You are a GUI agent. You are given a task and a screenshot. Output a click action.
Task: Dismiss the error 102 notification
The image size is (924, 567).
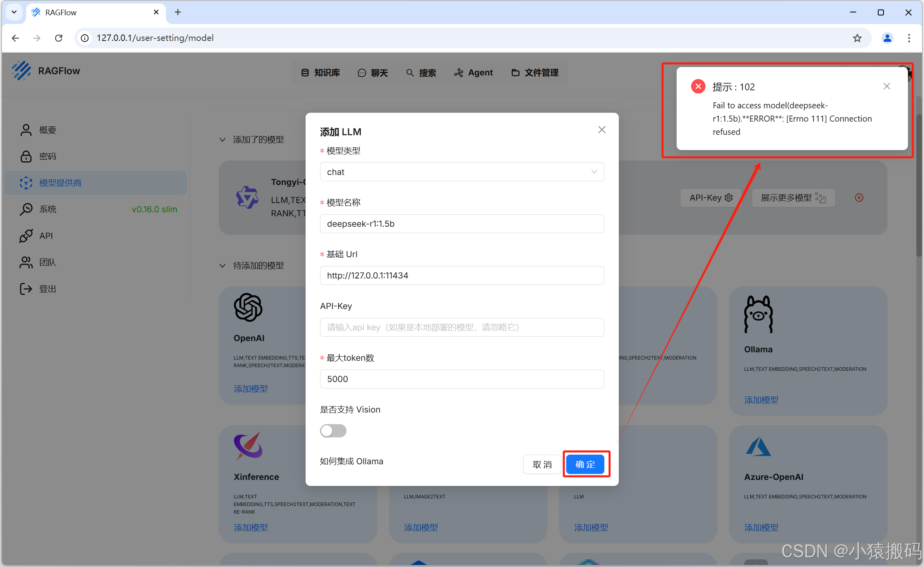(x=887, y=86)
